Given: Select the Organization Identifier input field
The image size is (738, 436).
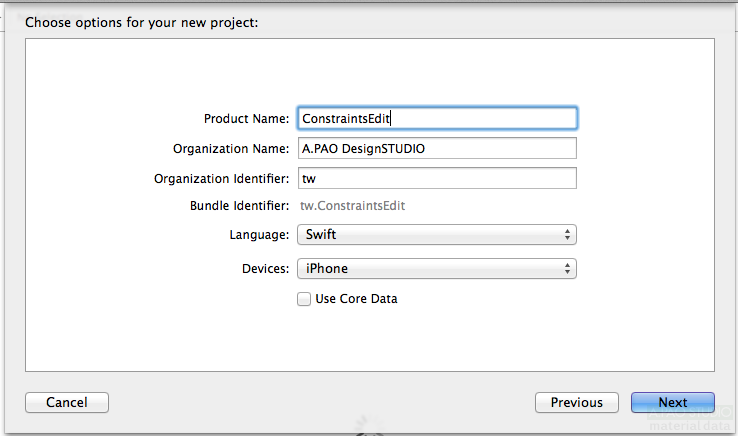Looking at the screenshot, I should (x=437, y=178).
